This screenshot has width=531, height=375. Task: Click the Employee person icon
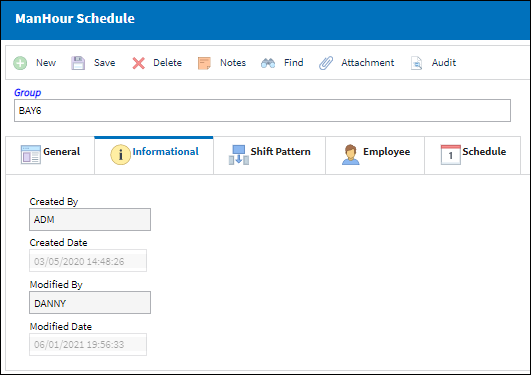click(x=351, y=155)
